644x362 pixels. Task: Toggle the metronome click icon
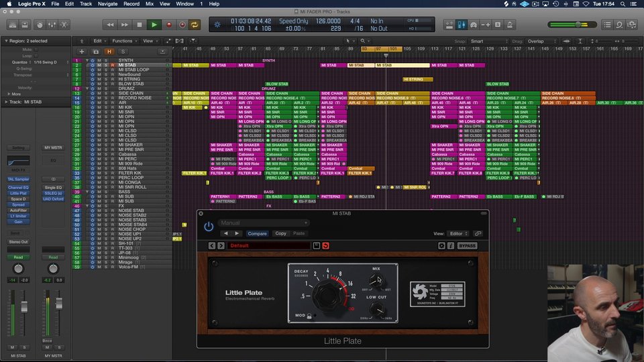coord(510,25)
